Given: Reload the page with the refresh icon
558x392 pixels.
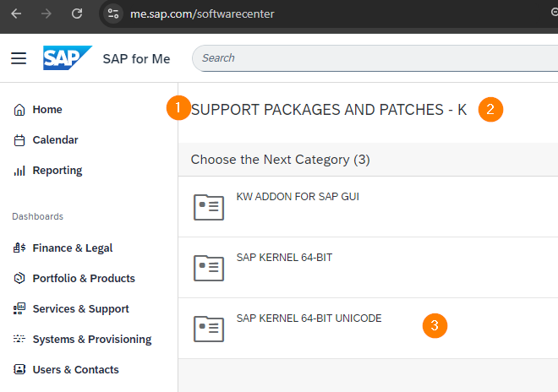Looking at the screenshot, I should (77, 14).
